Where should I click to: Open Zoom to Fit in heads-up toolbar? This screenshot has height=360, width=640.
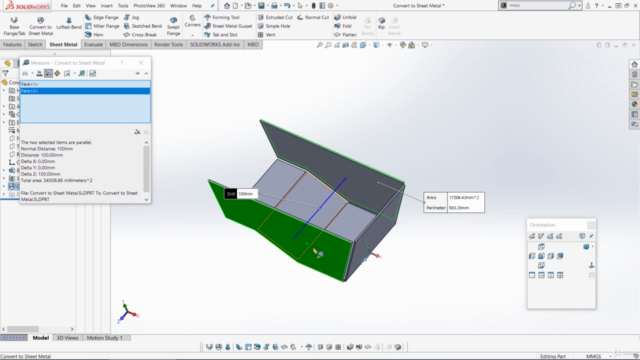click(320, 45)
